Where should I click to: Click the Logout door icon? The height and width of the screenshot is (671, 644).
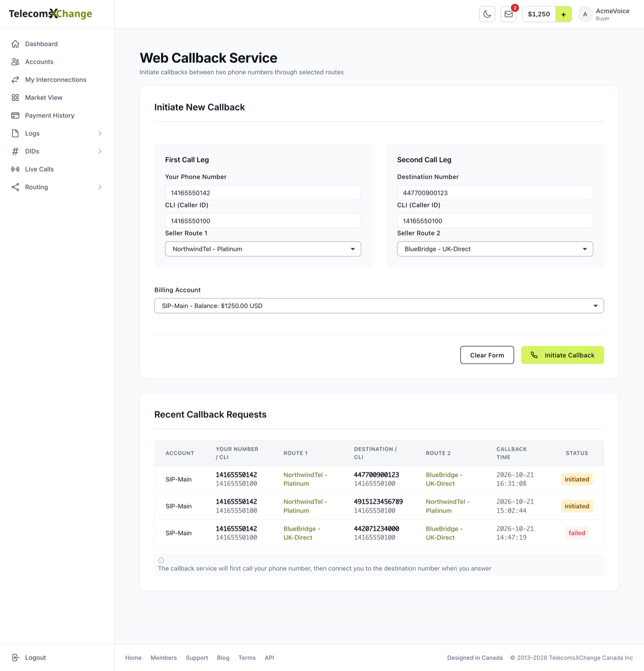click(15, 657)
